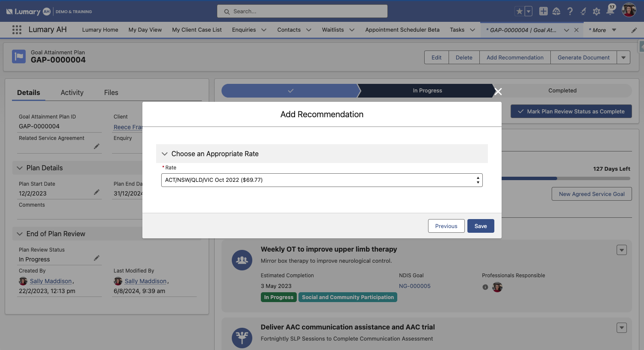Screen dimensions: 644x350
Task: Open the Trailhead help question mark icon
Action: click(x=570, y=11)
